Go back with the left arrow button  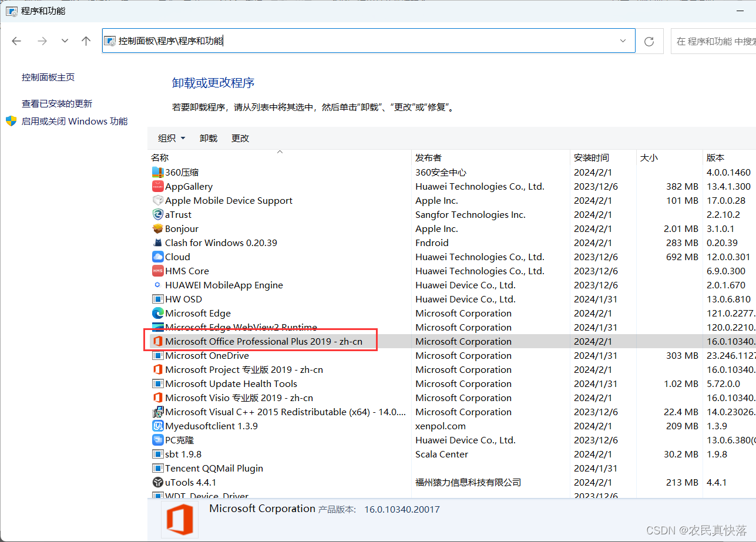(16, 41)
